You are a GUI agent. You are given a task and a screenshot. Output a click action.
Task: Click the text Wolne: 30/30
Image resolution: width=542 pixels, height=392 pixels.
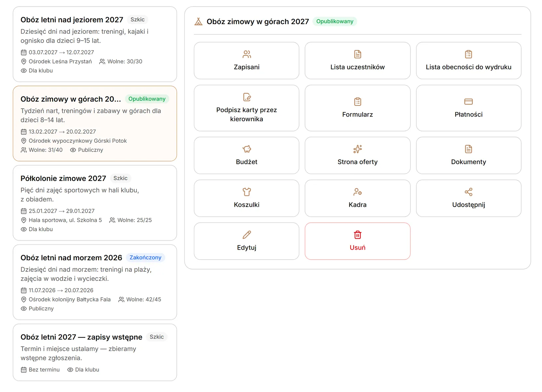125,61
